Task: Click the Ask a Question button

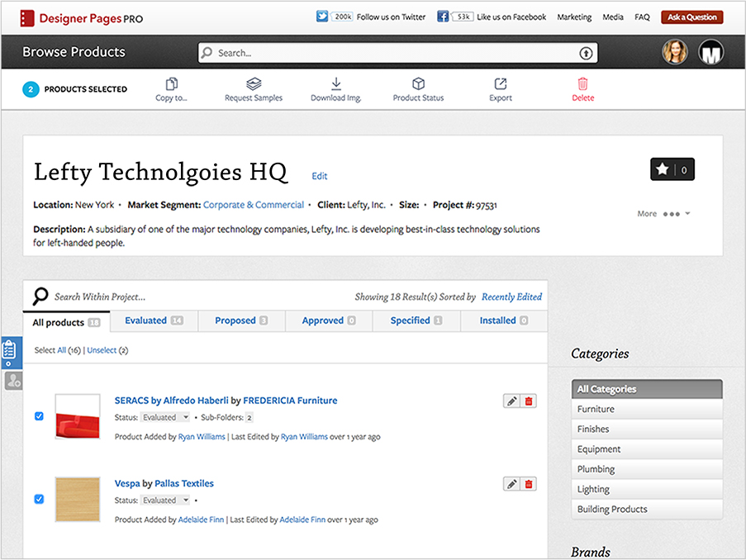Action: click(691, 17)
